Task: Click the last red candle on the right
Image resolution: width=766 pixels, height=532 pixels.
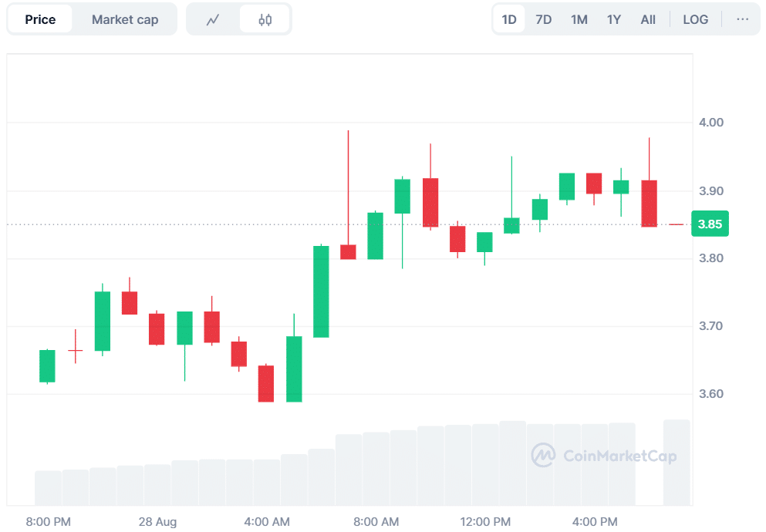Action: tap(650, 204)
